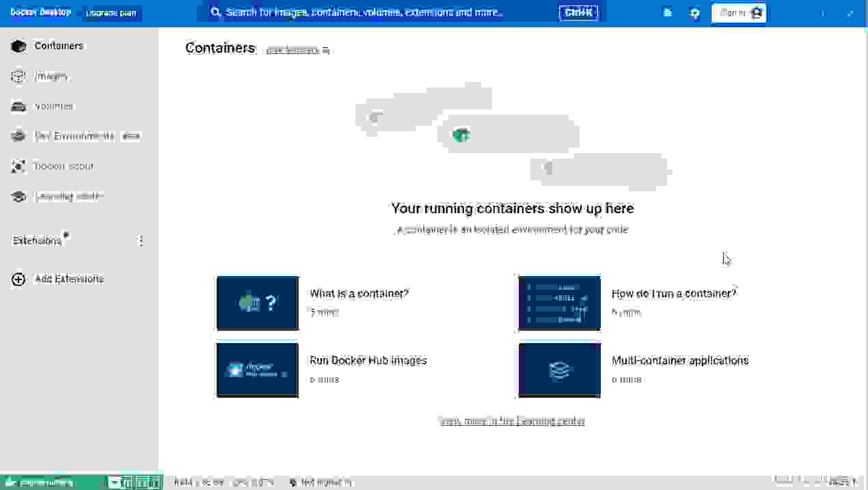The width and height of the screenshot is (868, 490).
Task: Open Settings via the gear icon
Action: [695, 13]
